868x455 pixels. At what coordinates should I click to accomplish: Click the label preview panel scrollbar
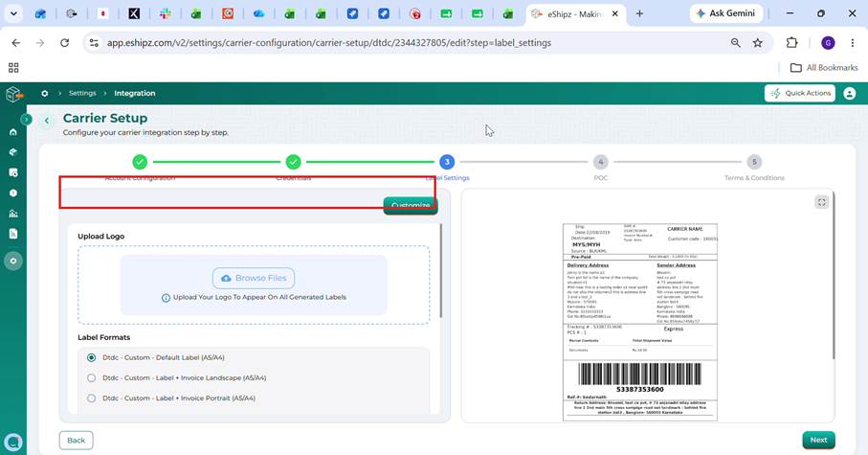pyautogui.click(x=834, y=276)
